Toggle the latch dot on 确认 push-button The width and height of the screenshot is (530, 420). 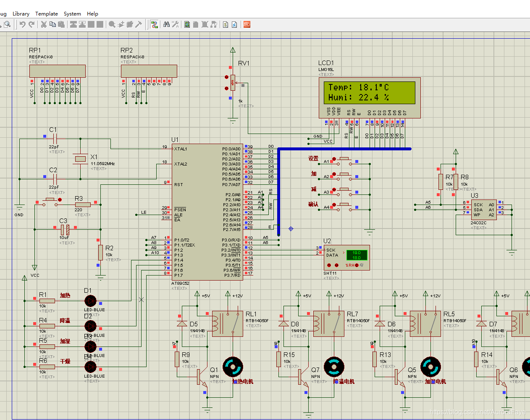334,205
